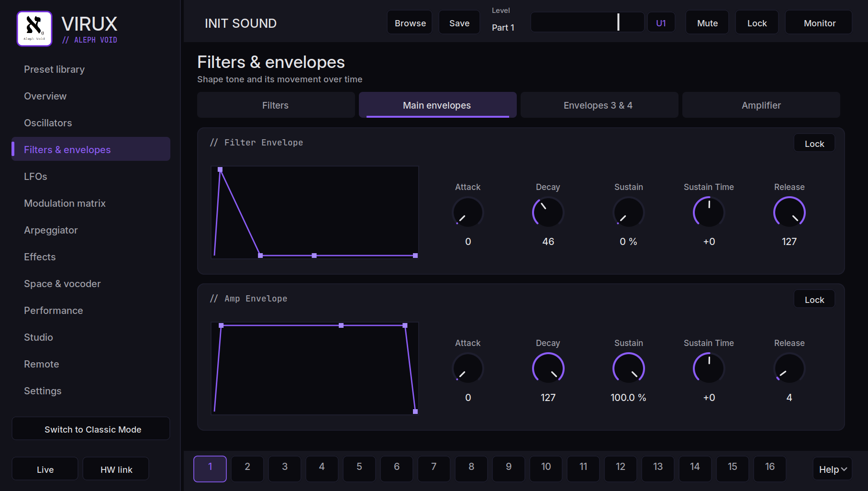The height and width of the screenshot is (491, 868).
Task: Select part 7
Action: [x=434, y=469]
